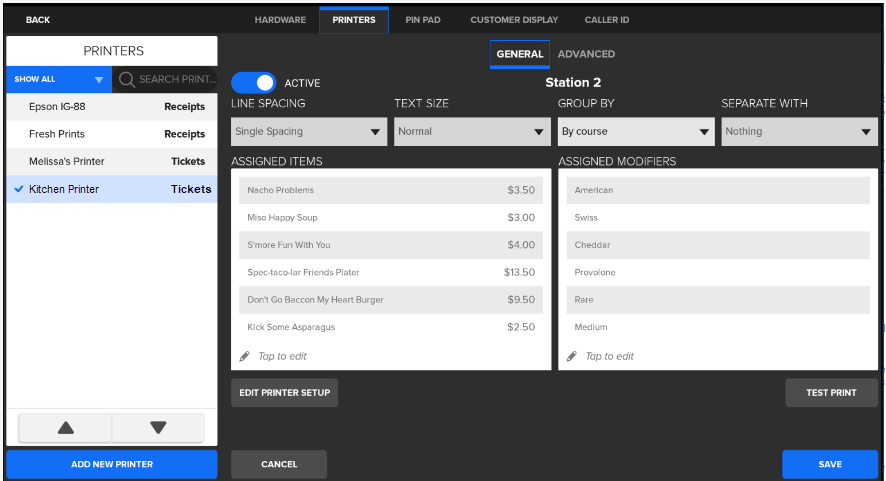Click the Search Printers input field
This screenshot has height=481, width=886.
coord(176,80)
